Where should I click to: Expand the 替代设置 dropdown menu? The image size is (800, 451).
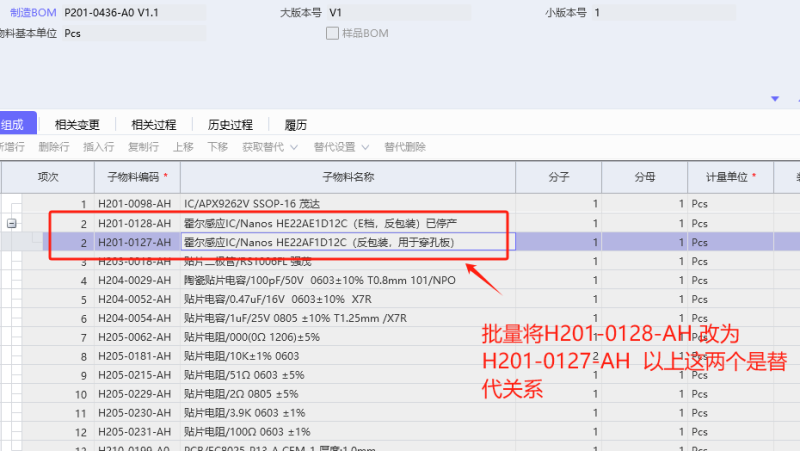[341, 147]
